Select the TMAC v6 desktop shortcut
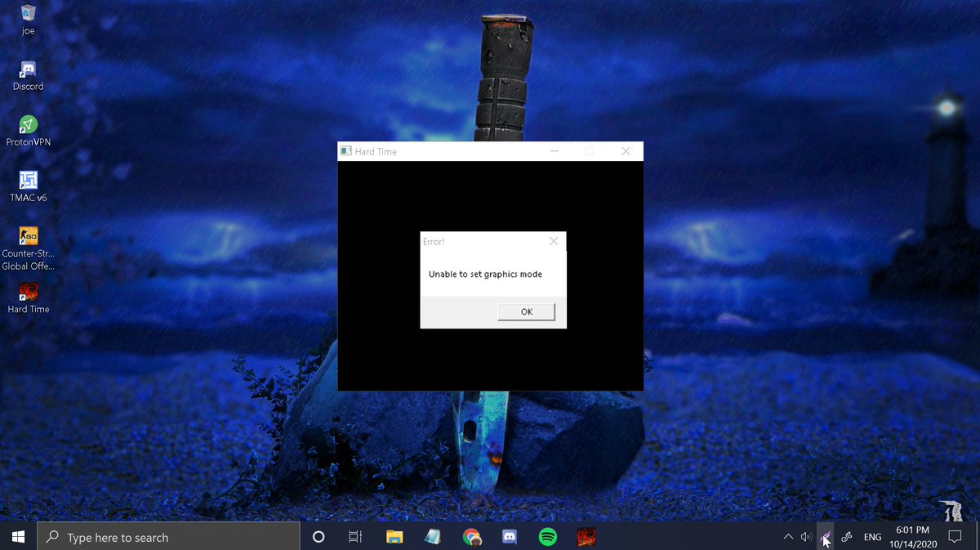The image size is (980, 550). click(x=29, y=187)
